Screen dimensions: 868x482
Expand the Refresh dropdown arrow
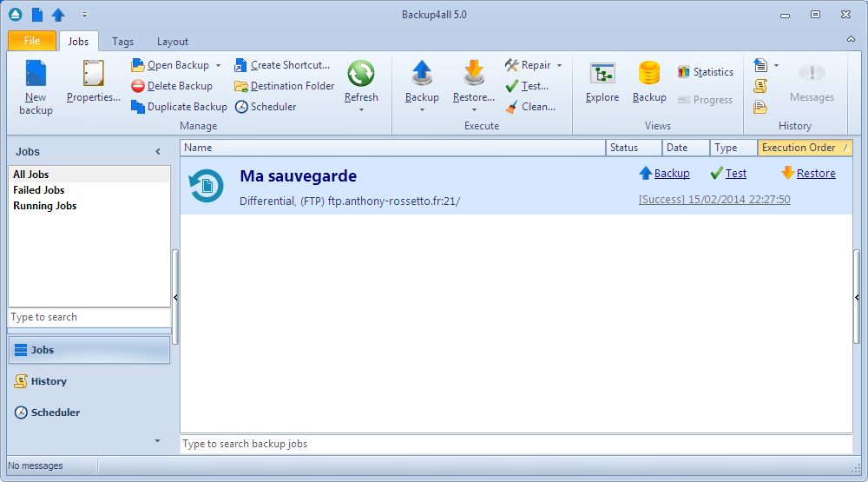361,109
